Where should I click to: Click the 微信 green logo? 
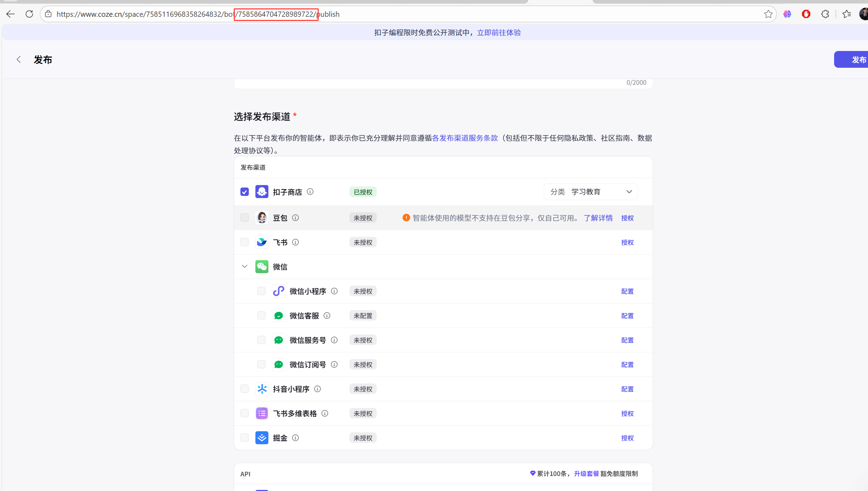point(262,266)
